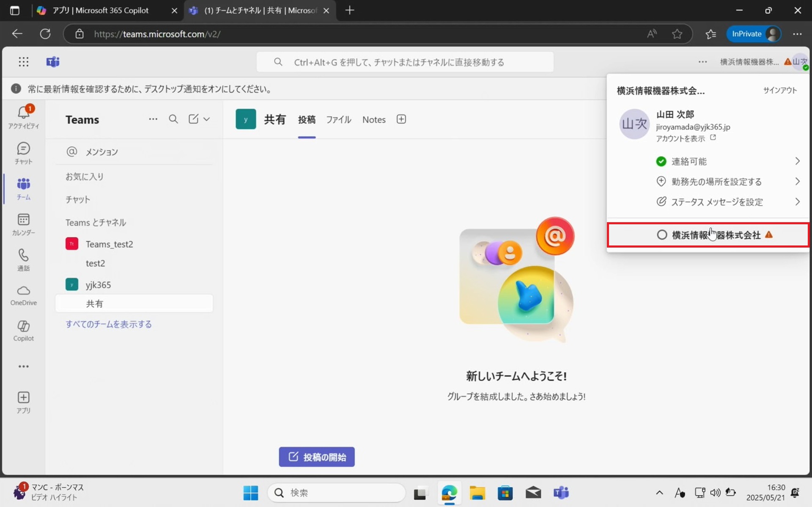
Task: Go back with the browser back arrow
Action: pos(17,34)
